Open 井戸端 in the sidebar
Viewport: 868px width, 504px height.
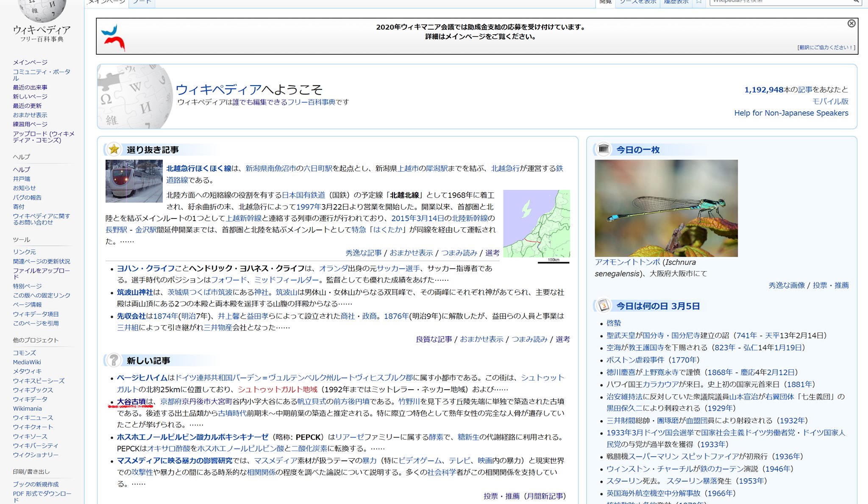(22, 179)
